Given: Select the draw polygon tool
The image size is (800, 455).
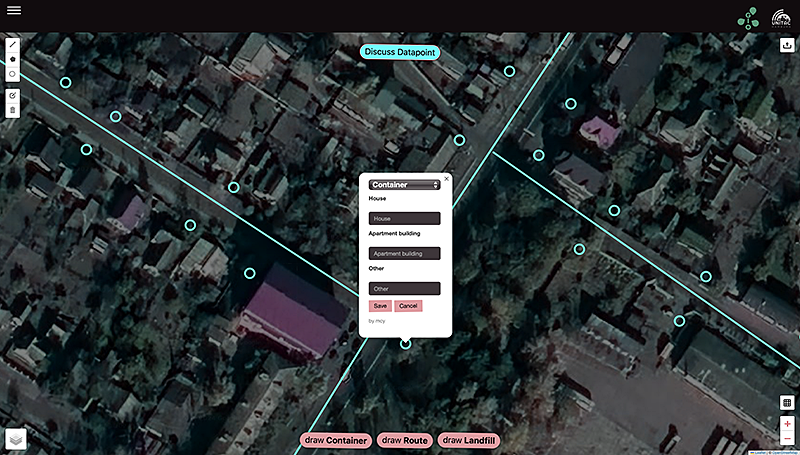Looking at the screenshot, I should coord(12,59).
